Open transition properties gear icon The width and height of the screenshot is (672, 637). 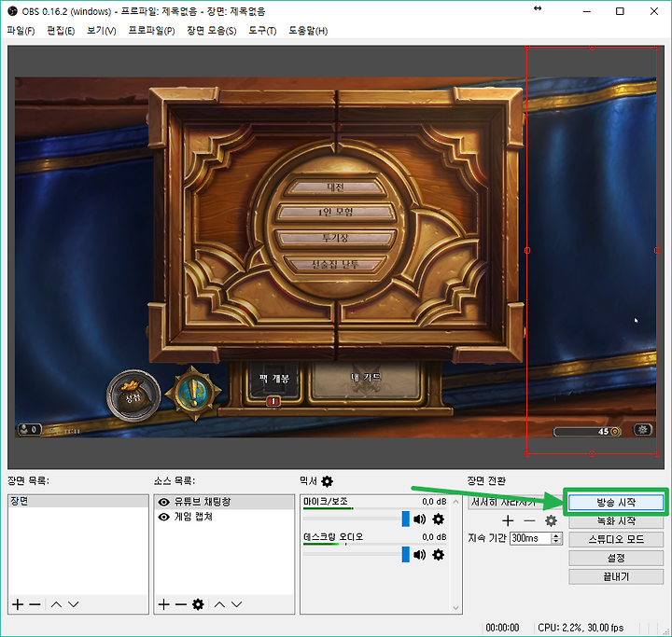pos(551,521)
